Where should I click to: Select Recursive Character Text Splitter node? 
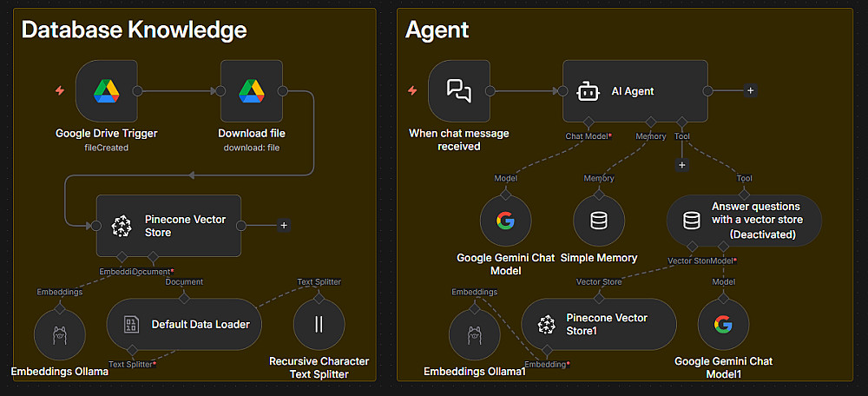click(319, 325)
